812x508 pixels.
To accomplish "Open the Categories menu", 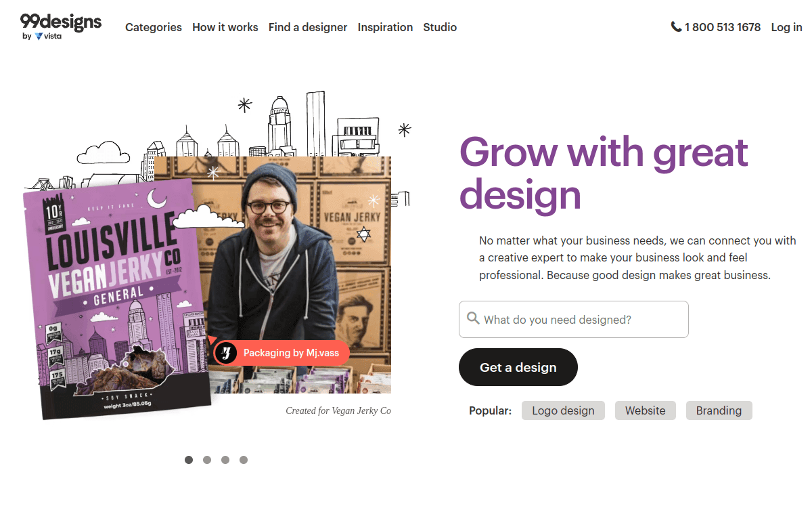I will tap(154, 27).
